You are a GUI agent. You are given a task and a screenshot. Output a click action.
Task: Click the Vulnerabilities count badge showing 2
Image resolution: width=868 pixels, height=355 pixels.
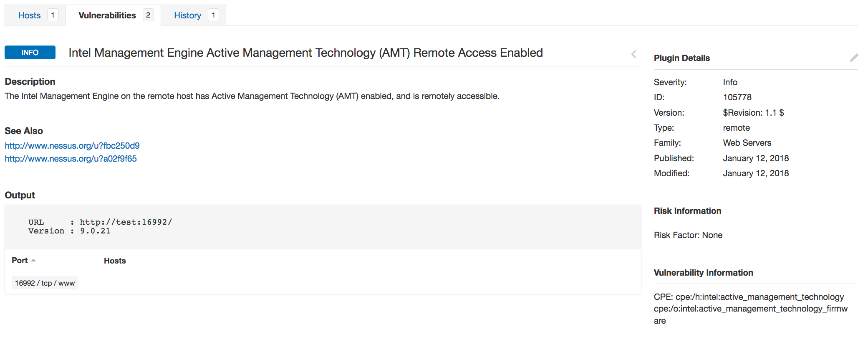[x=148, y=15]
